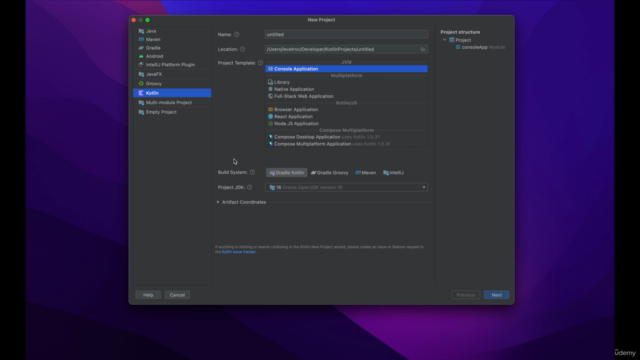Open help icon next to Project JDK

[x=249, y=187]
